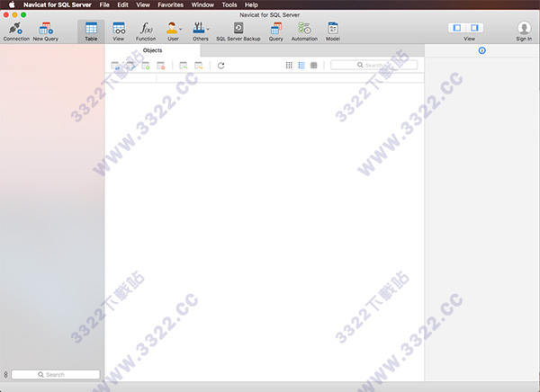Viewport: 540px width, 392px height.
Task: Open the Apple menu
Action: (12, 4)
